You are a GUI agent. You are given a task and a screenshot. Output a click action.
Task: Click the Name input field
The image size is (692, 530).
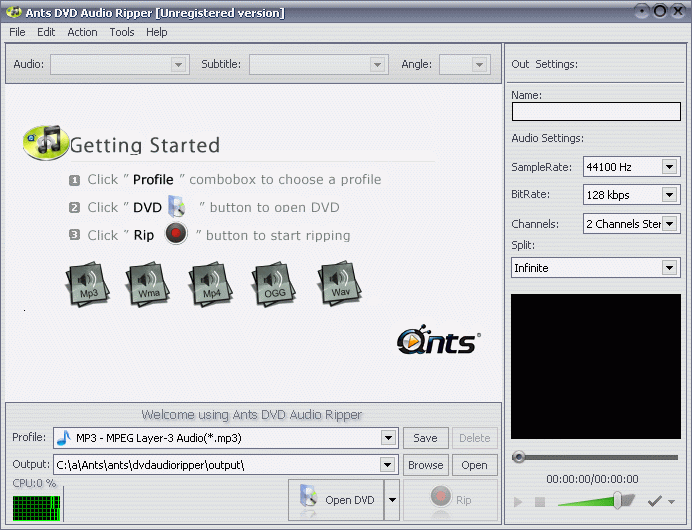click(x=596, y=111)
